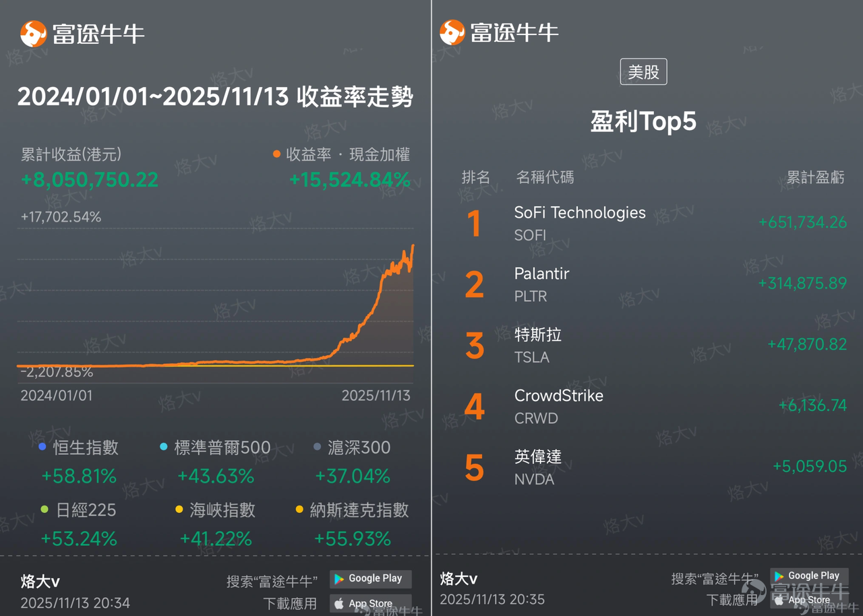Image resolution: width=863 pixels, height=616 pixels.
Task: Click 滬深300 value +37.04%
Action: point(353,476)
